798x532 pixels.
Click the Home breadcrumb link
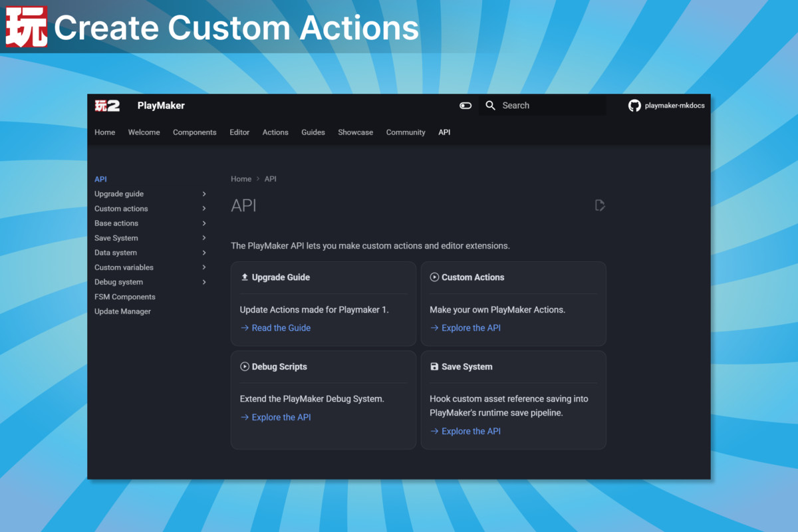click(x=241, y=179)
